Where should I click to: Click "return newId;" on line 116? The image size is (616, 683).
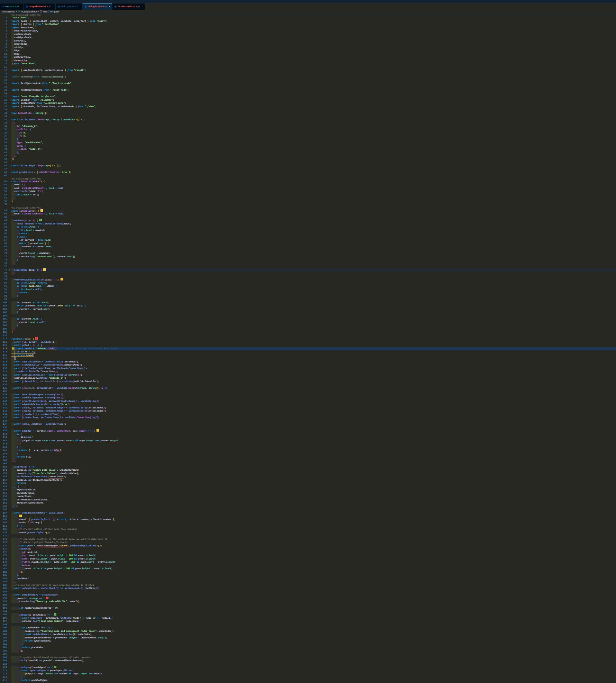(25, 355)
